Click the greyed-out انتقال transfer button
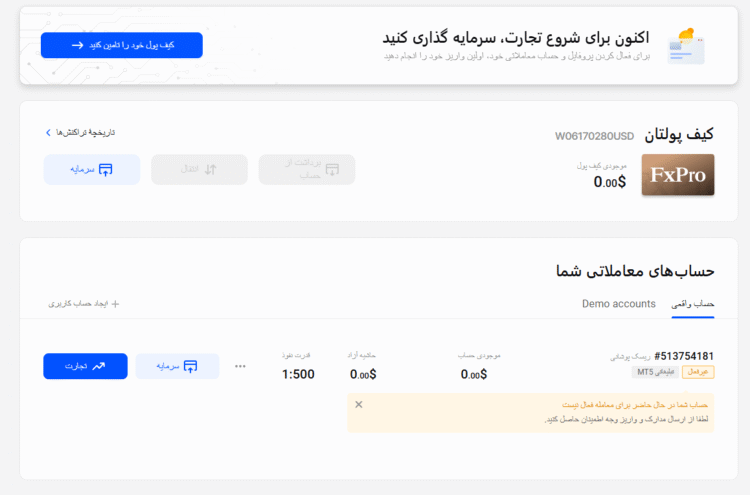This screenshot has height=495, width=750. (199, 169)
